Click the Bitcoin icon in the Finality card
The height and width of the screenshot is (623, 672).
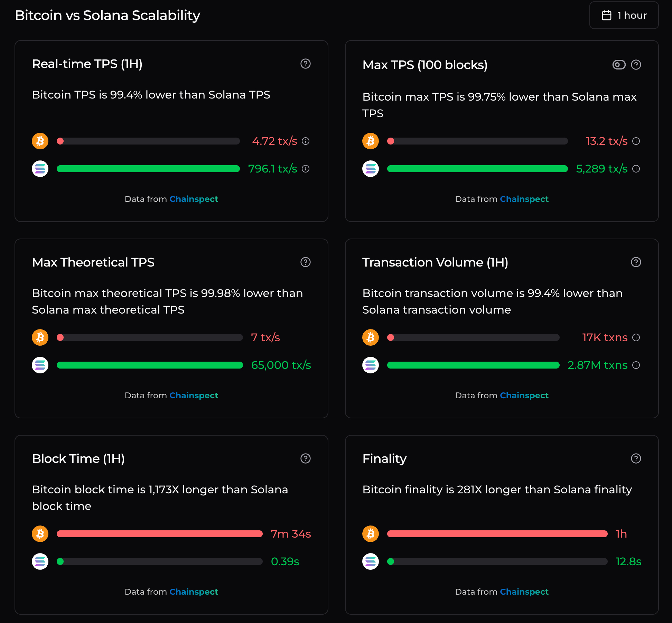(x=370, y=533)
